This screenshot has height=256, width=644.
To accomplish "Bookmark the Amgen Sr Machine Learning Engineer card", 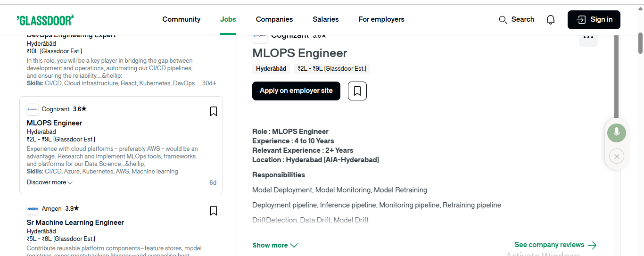I will click(214, 211).
